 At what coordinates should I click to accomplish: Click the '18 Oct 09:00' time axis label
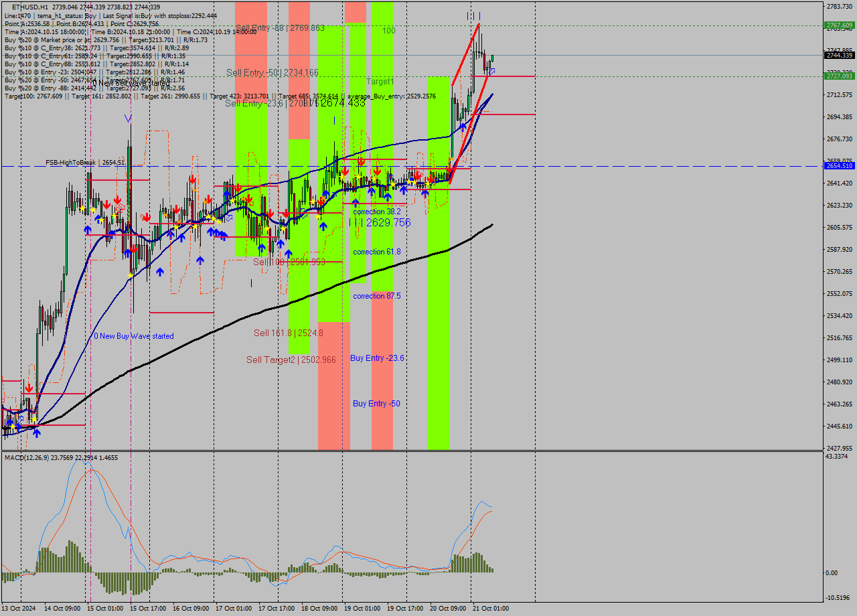point(319,609)
